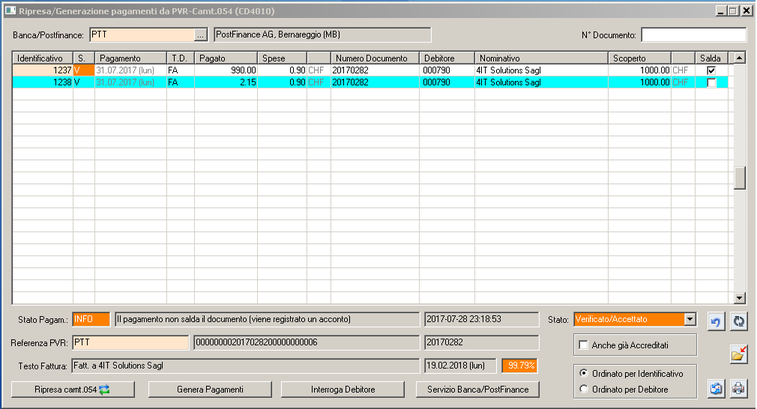Enable the Anche già Accreditati checkbox
The image size is (757, 409).
pos(583,344)
